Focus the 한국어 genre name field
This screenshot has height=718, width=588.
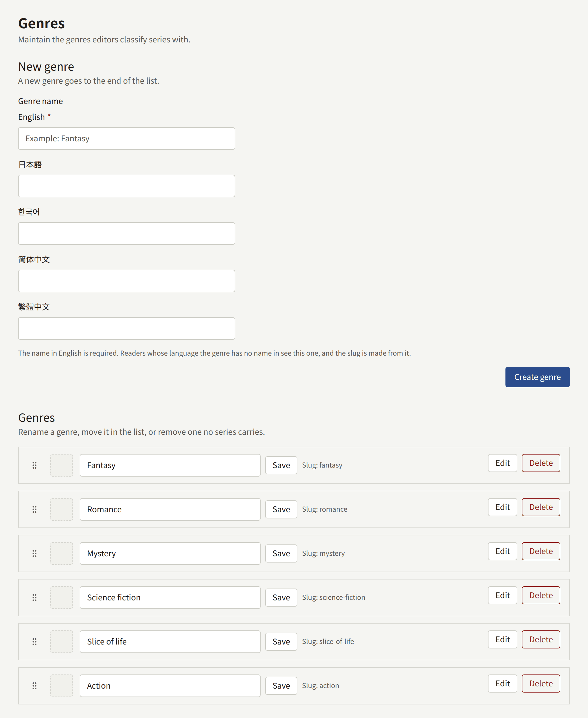tap(126, 233)
